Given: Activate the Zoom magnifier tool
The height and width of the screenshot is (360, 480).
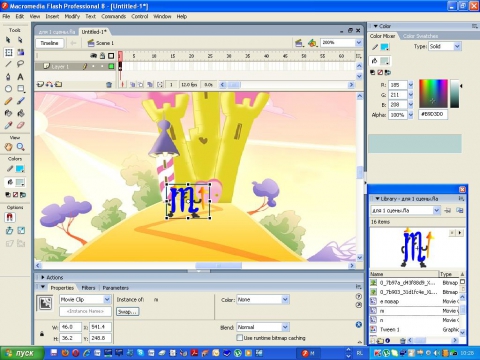Looking at the screenshot, I should pos(20,147).
